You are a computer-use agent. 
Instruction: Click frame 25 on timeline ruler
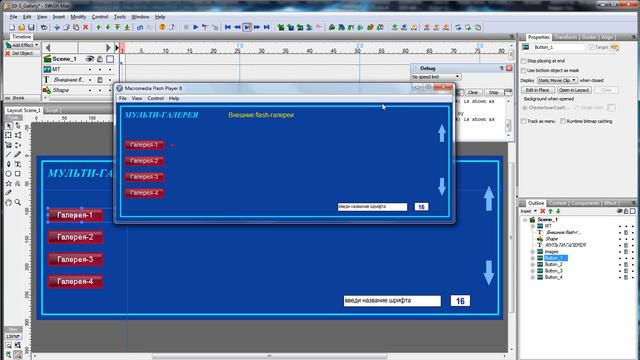tap(238, 51)
